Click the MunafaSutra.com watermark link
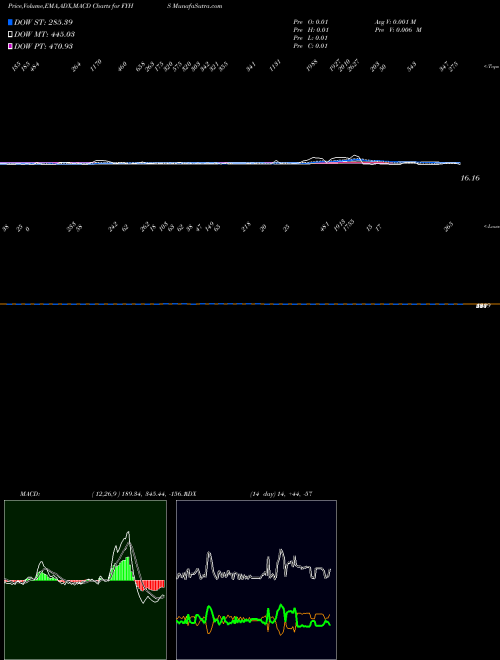 click(x=200, y=6)
